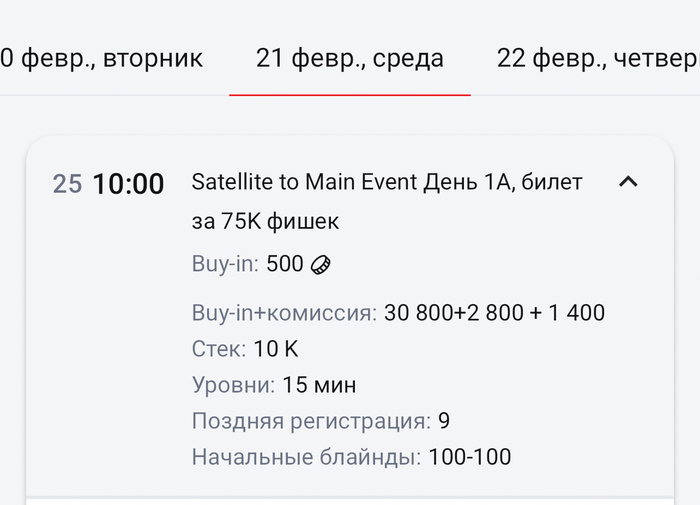
Task: Open the Satellite to Main Event title
Action: (386, 182)
